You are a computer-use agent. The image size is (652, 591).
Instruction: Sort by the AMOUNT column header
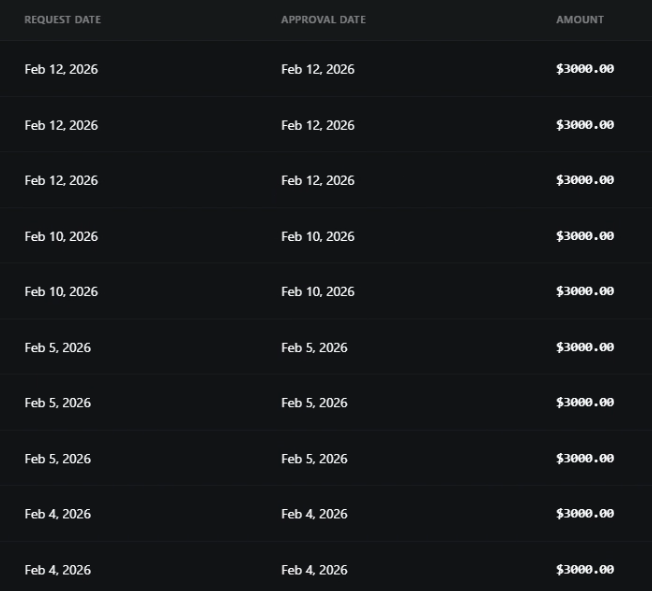point(580,20)
